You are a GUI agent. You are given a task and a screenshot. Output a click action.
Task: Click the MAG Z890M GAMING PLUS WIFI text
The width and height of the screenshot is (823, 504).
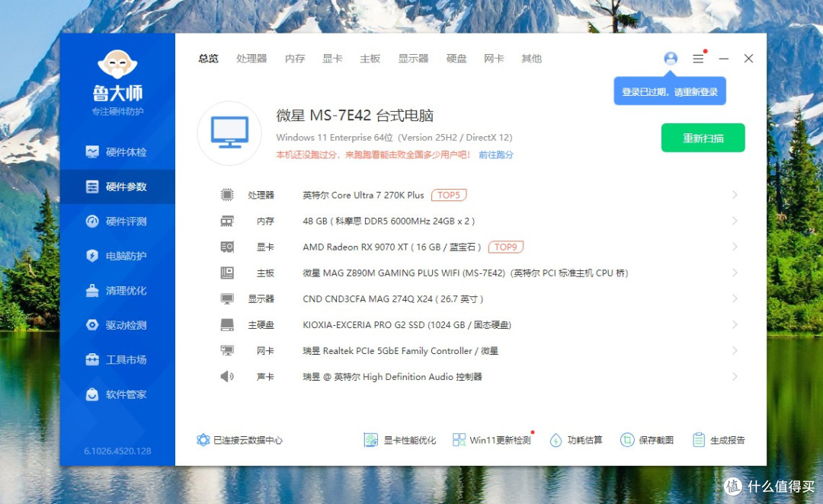(x=465, y=273)
